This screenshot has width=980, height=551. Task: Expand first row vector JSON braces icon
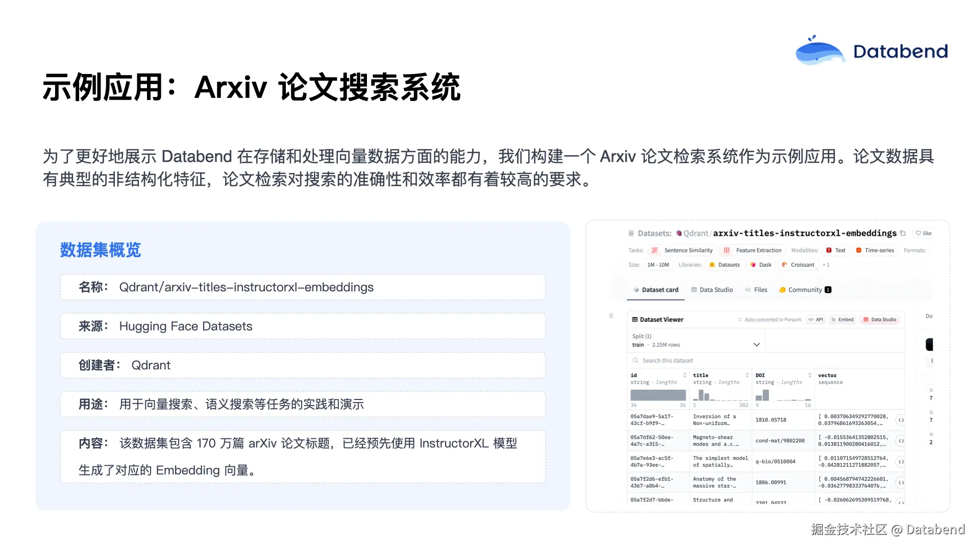[x=901, y=420]
